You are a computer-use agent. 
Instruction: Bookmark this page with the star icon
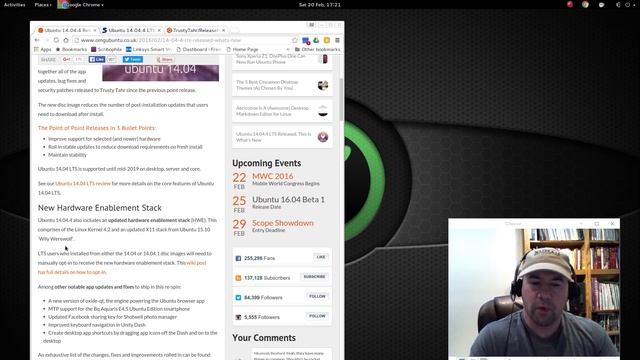pos(295,40)
